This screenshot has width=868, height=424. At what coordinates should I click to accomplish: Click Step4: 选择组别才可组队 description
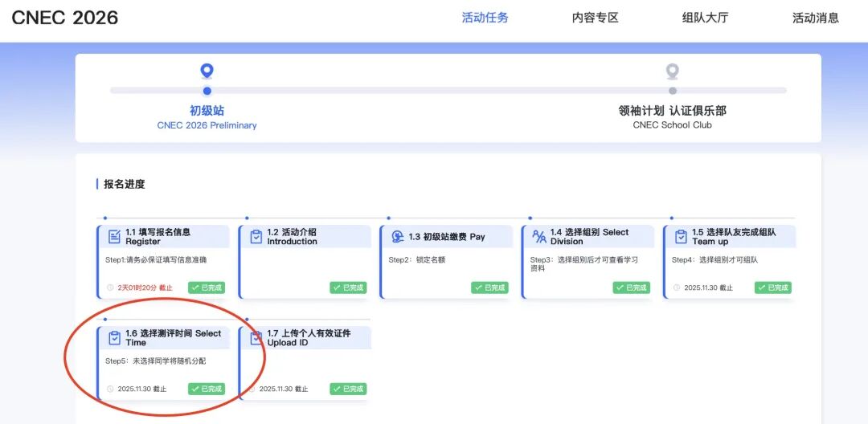[x=714, y=260]
